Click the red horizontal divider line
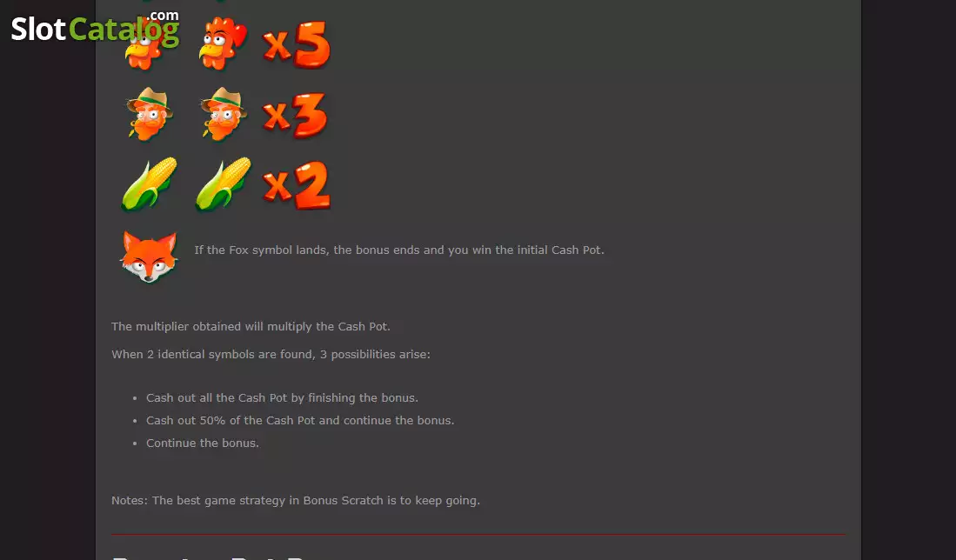This screenshot has height=560, width=956. (x=478, y=535)
